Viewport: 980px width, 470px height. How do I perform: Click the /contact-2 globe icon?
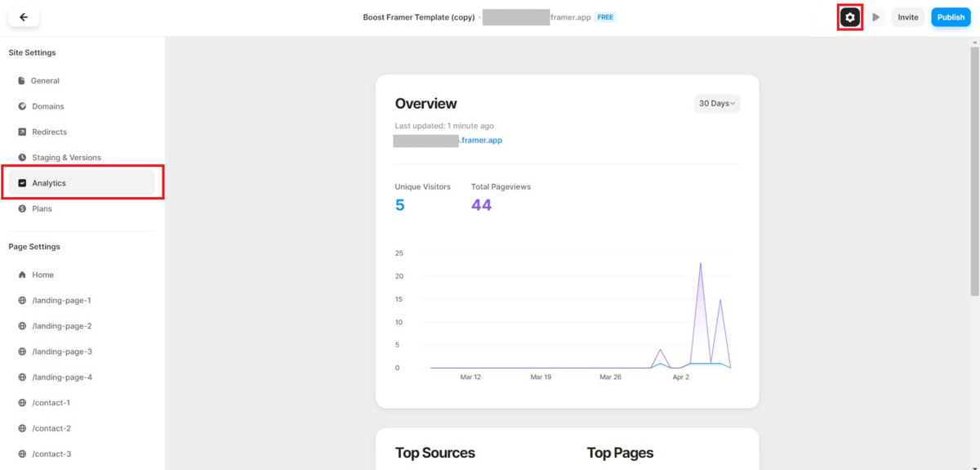pyautogui.click(x=22, y=428)
